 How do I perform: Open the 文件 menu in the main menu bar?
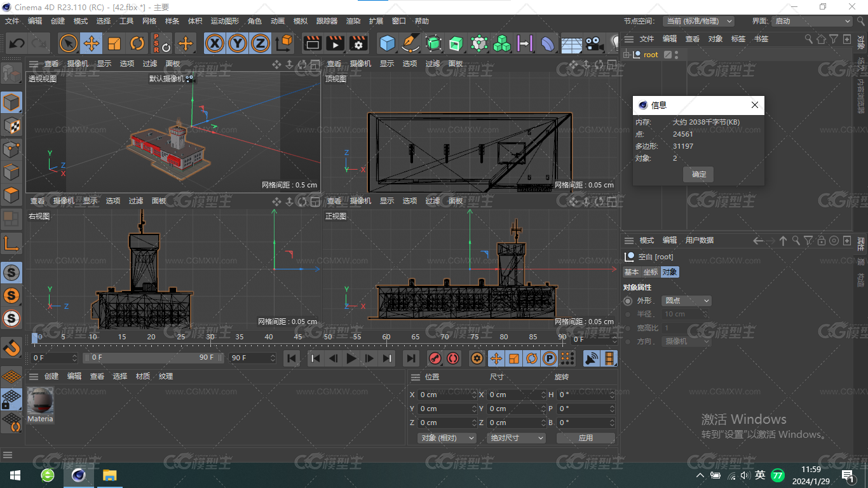point(12,21)
